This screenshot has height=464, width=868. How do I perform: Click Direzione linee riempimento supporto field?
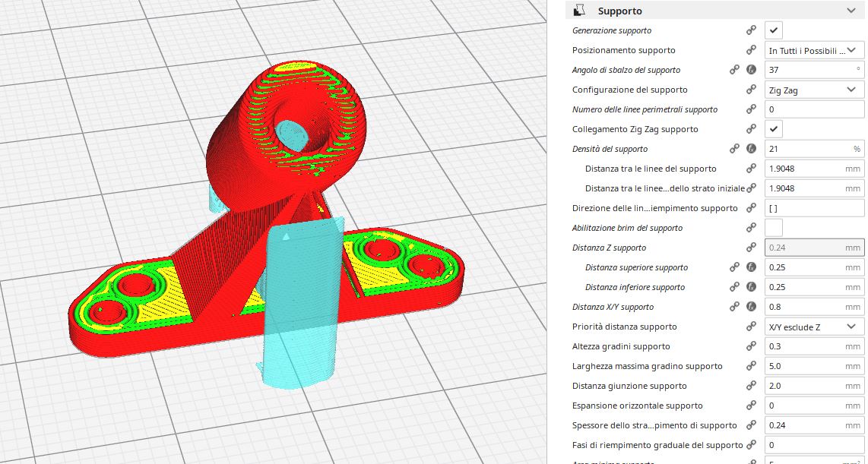click(x=814, y=208)
